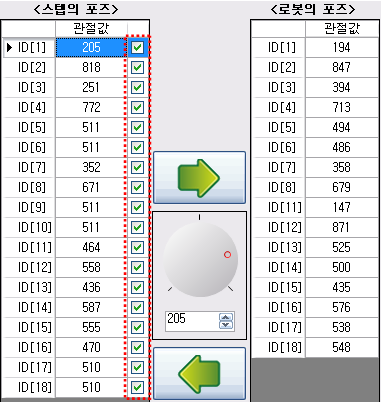
Task: Increase the dial value with the up spinner
Action: coord(226,317)
